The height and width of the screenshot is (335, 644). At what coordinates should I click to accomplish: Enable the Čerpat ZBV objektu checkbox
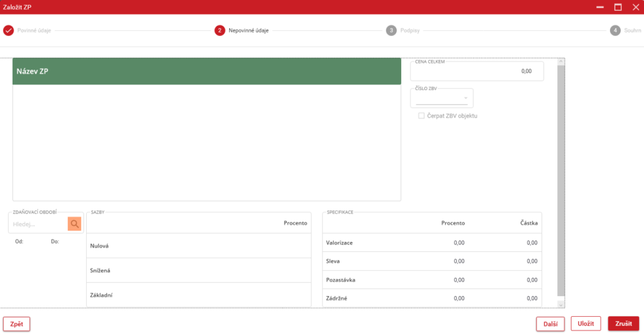pos(421,116)
